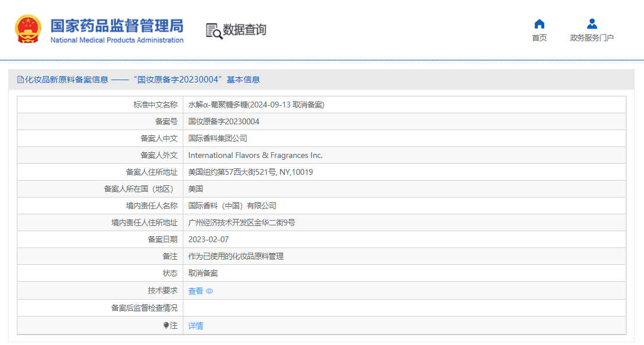Click the data query magnifier icon
The image size is (644, 345).
coord(214,31)
